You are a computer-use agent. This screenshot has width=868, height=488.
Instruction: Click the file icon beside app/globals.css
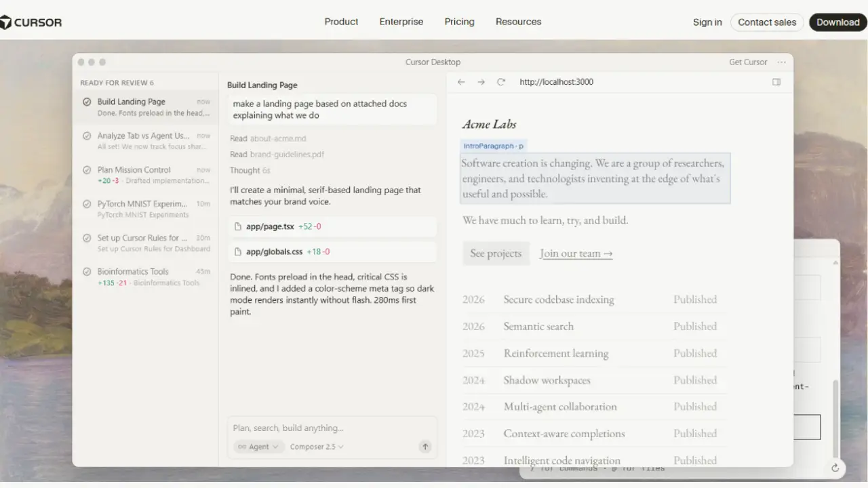pos(238,251)
